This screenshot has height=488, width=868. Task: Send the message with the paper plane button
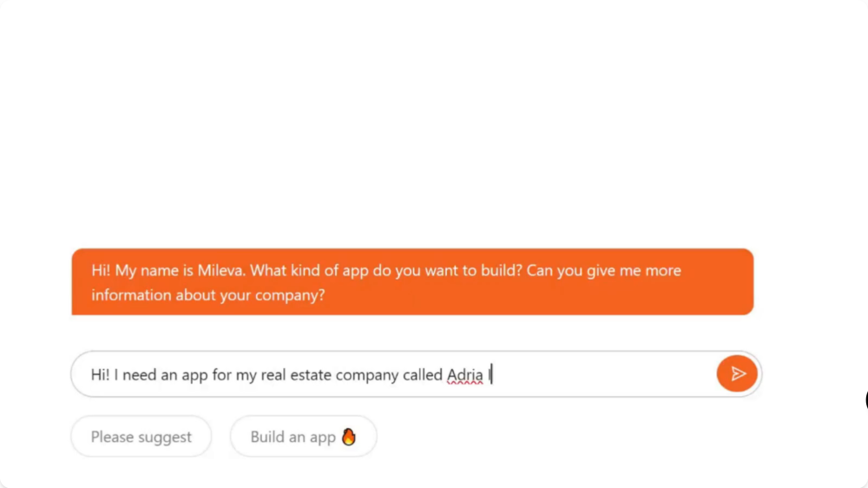(737, 374)
